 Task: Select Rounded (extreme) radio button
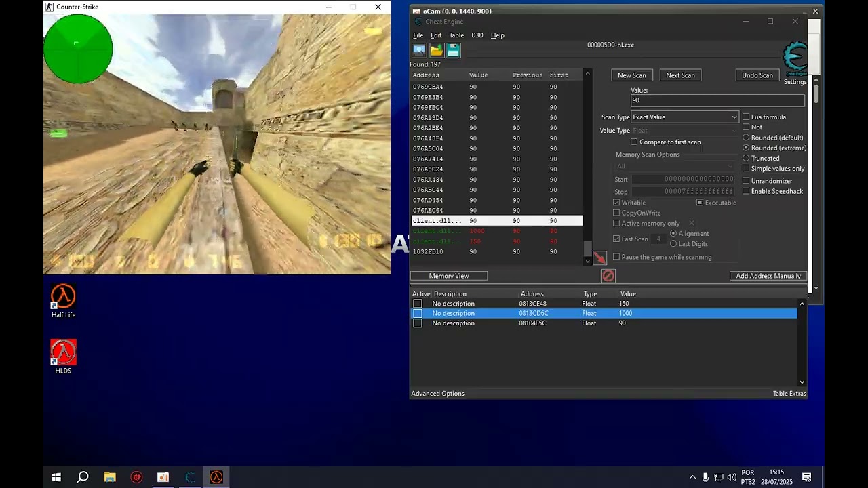click(x=746, y=147)
